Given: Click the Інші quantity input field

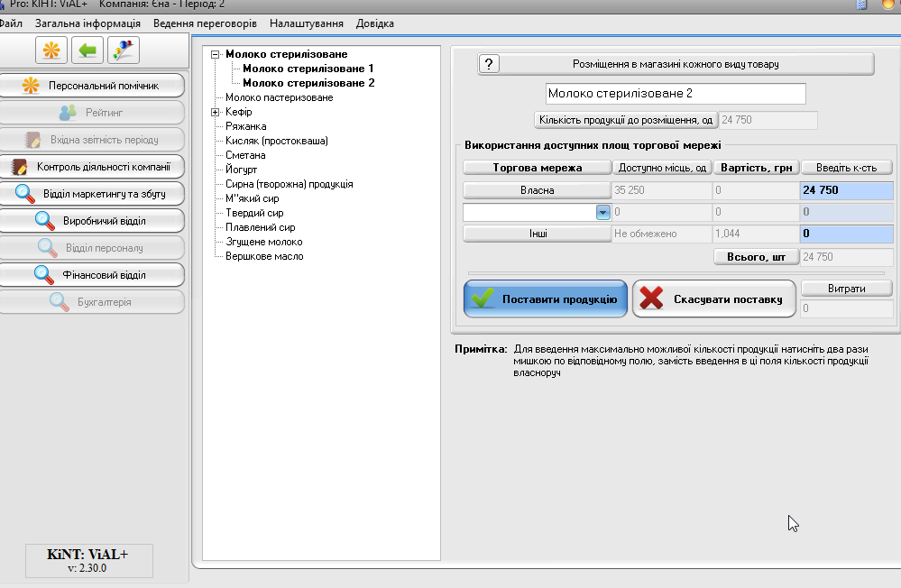Looking at the screenshot, I should coord(846,234).
